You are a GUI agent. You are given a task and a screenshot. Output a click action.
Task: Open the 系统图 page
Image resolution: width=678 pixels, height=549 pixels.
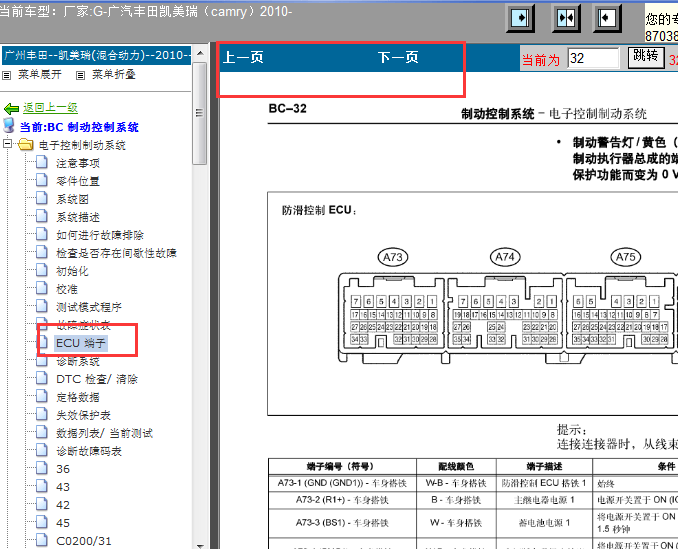(x=72, y=199)
